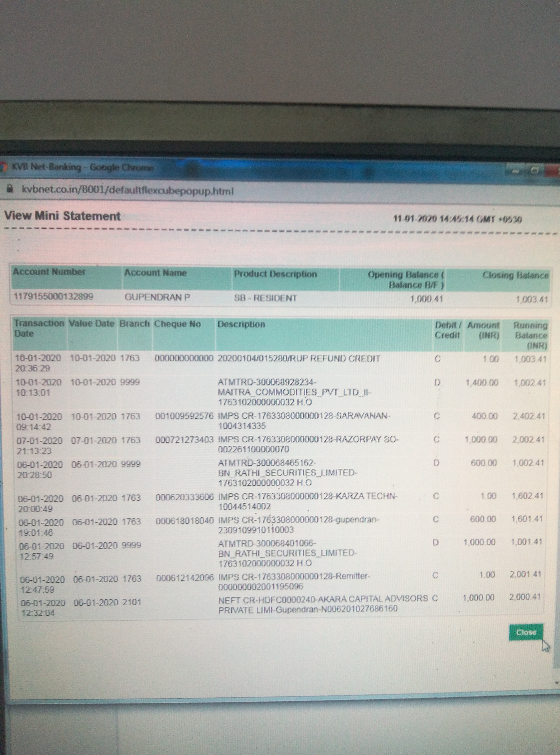The image size is (560, 755).
Task: Click running balance 1,601.41
Action: tap(527, 519)
